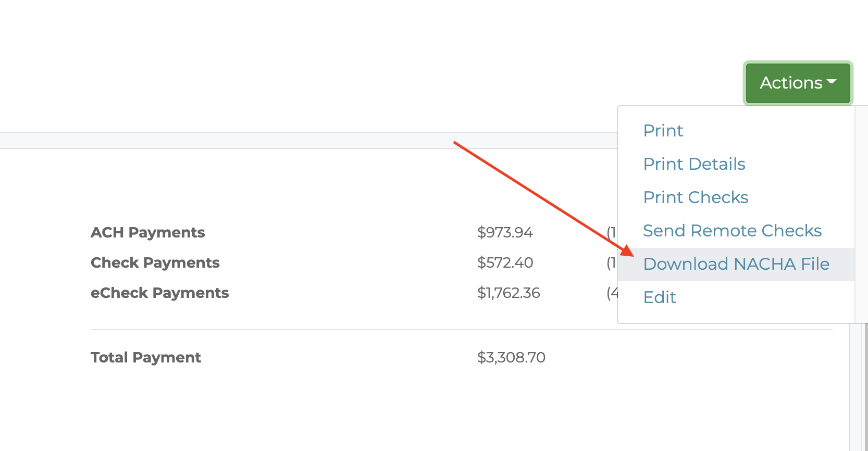Click the count beside the eCheck amount
Viewport: 868px width, 451px height.
click(612, 293)
